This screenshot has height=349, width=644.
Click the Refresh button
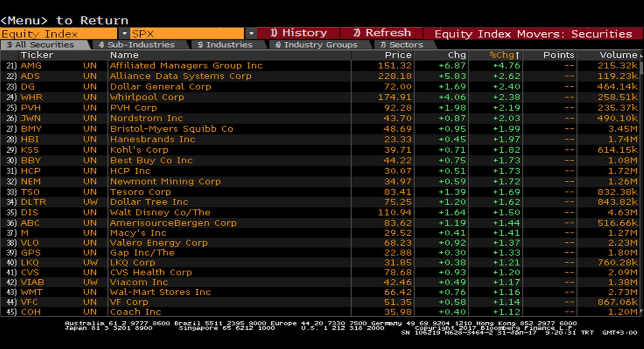(381, 33)
